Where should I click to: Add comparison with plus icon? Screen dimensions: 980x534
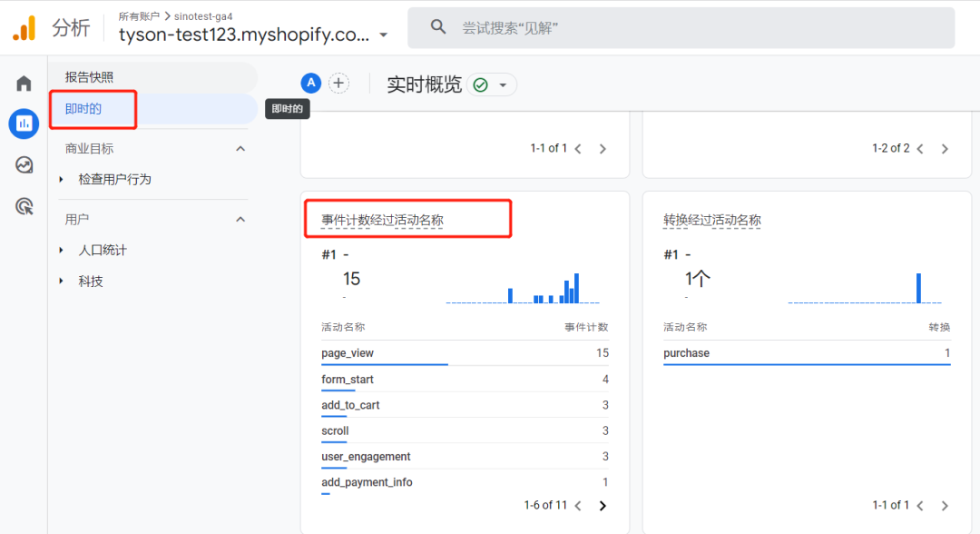click(338, 84)
